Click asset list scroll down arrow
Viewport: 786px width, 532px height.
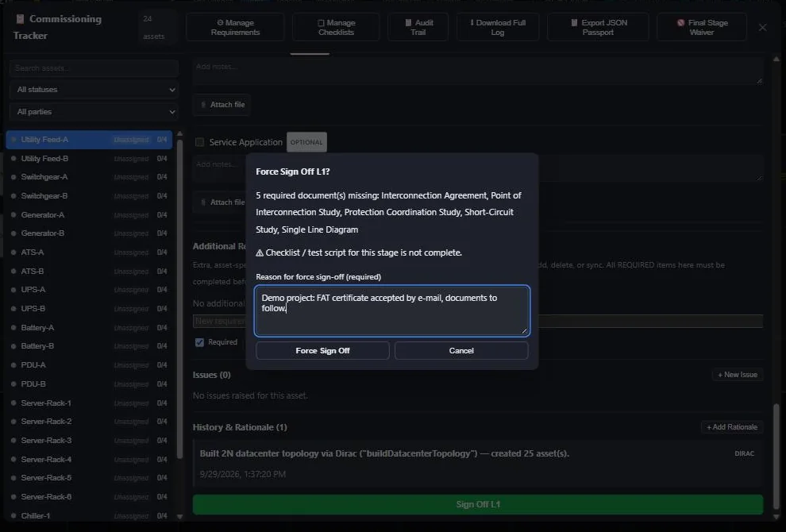click(x=179, y=516)
